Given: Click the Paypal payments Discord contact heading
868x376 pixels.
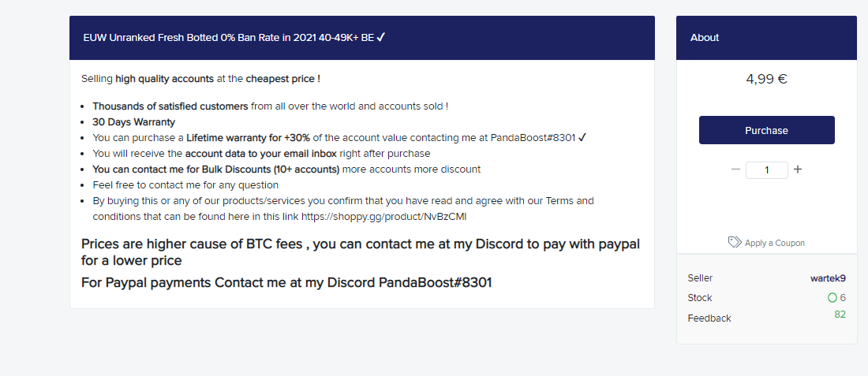Looking at the screenshot, I should coord(286,282).
